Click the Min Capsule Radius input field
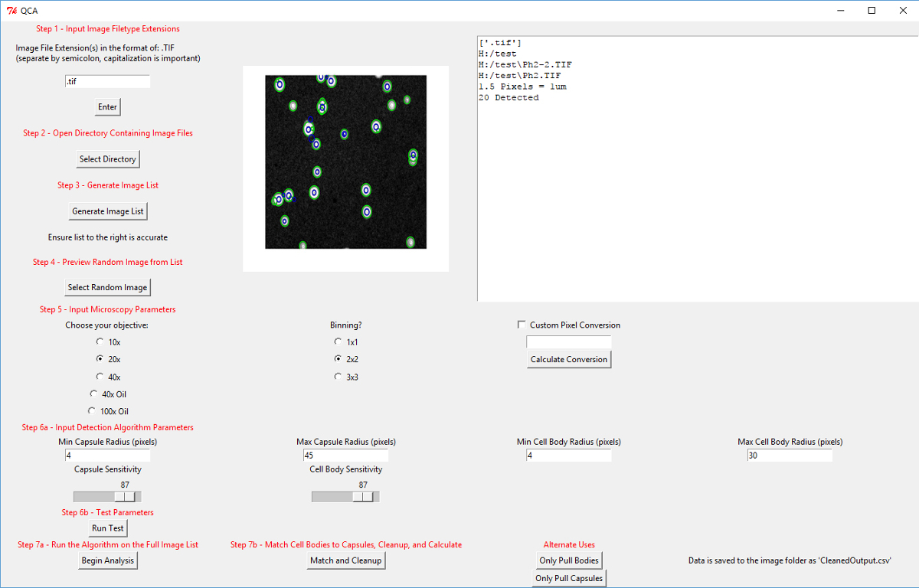The height and width of the screenshot is (588, 919). (x=107, y=456)
